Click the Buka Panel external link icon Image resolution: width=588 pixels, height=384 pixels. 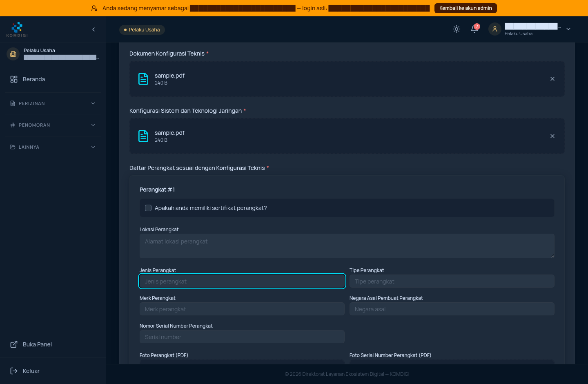[14, 344]
